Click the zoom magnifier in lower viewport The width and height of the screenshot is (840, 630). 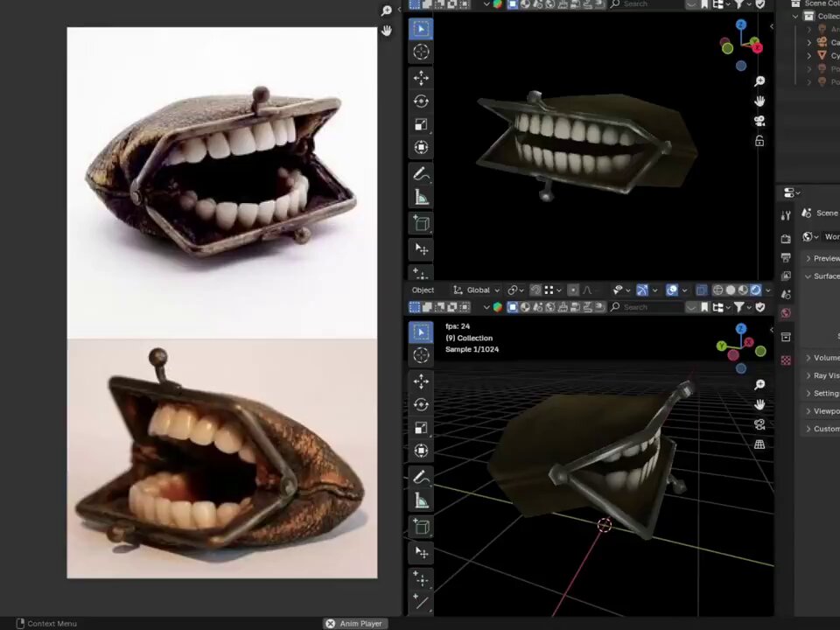[x=759, y=385]
